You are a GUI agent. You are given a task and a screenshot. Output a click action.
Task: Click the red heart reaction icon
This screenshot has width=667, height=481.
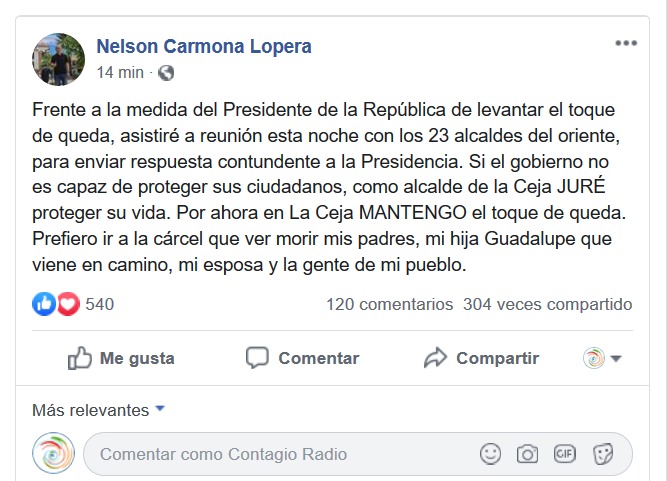point(67,304)
